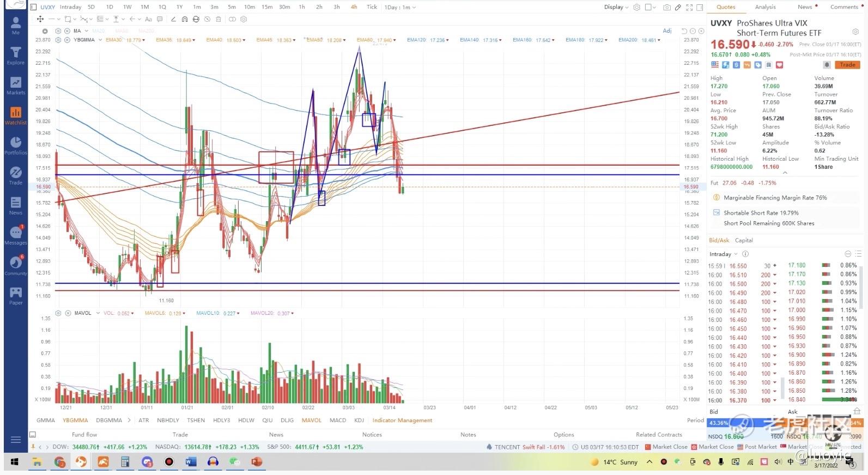Expand chart to fullscreen
Screen dimensions: 868x475
coord(689,7)
